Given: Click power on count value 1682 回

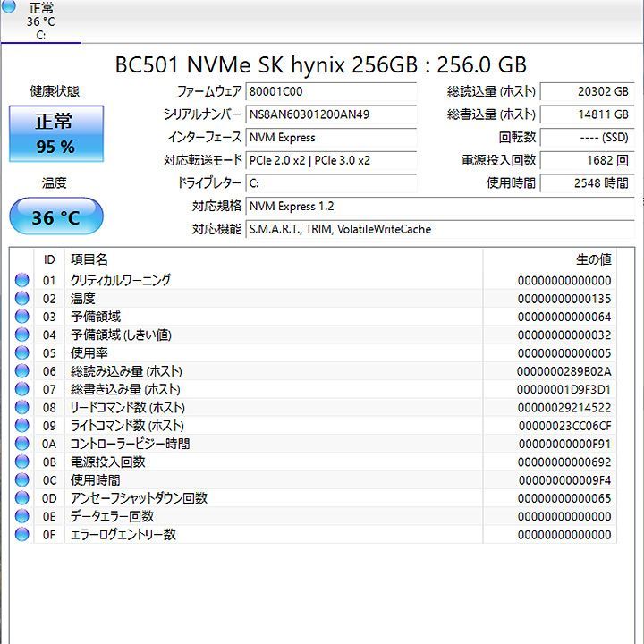Looking at the screenshot, I should 588,160.
